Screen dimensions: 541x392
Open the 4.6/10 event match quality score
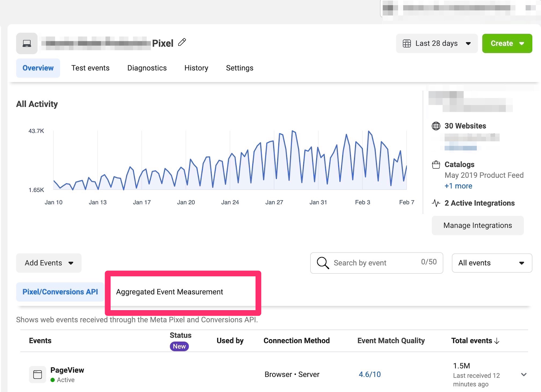[370, 374]
